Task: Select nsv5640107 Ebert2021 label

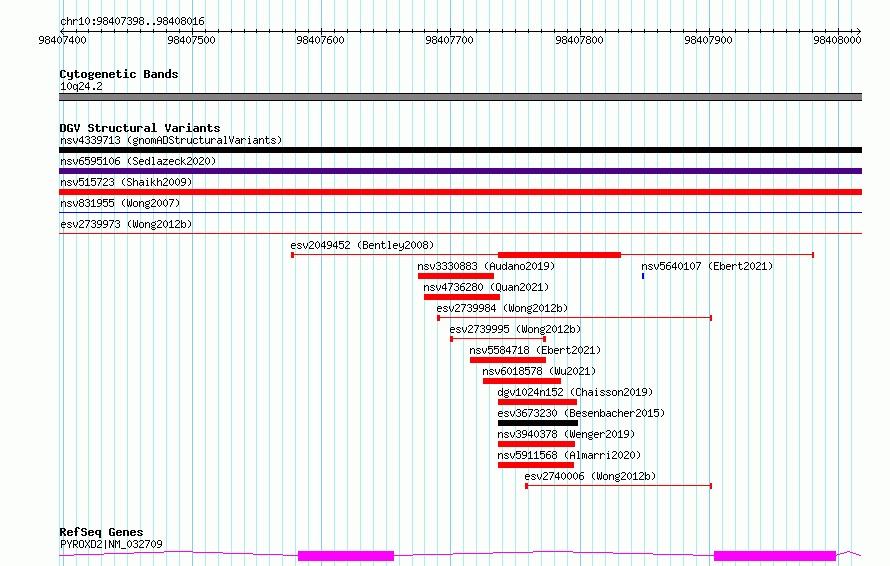Action: [x=707, y=266]
